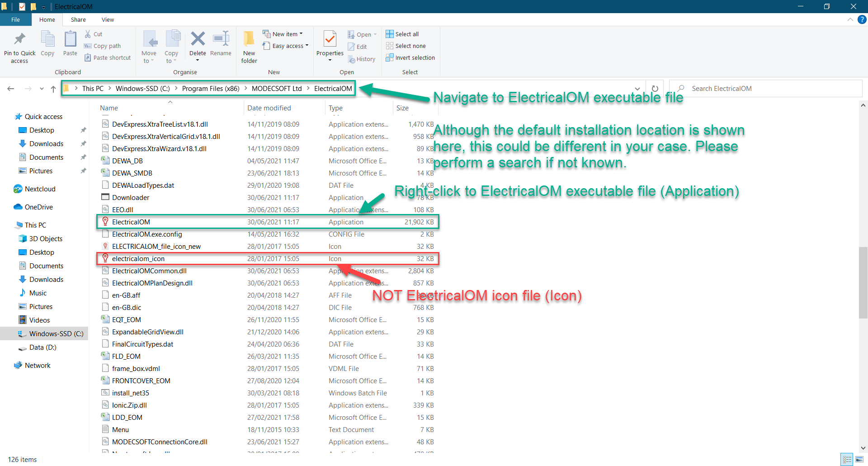The image size is (868, 466).
Task: Click the Paste clipboard icon
Action: tap(70, 39)
